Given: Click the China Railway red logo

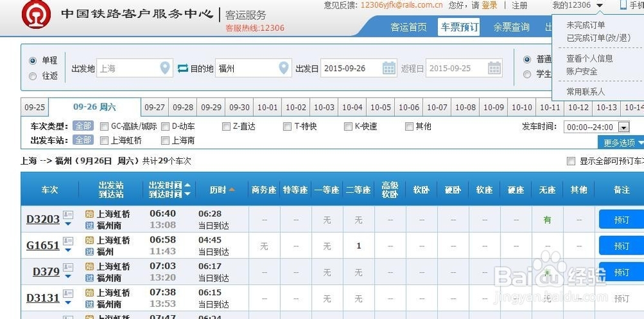Looking at the screenshot, I should click(36, 15).
